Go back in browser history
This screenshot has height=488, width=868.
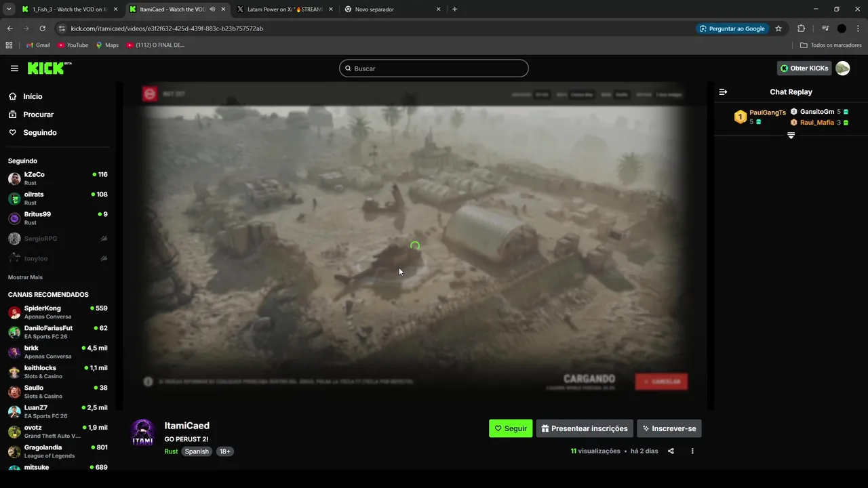coord(9,28)
